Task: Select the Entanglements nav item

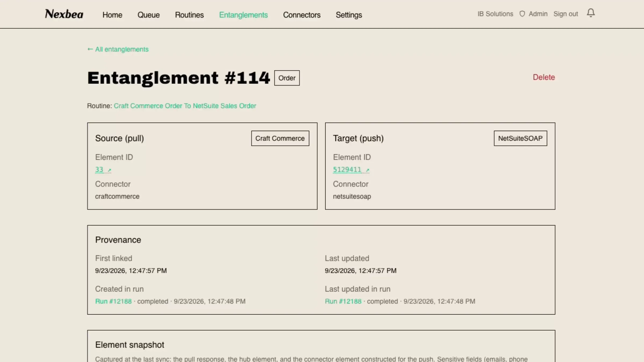Action: (243, 15)
